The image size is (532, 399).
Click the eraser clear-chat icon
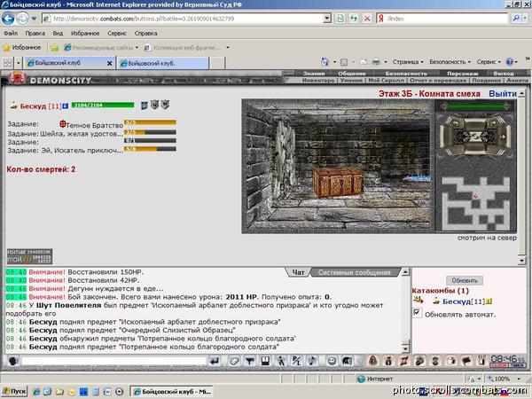pyautogui.click(x=234, y=361)
